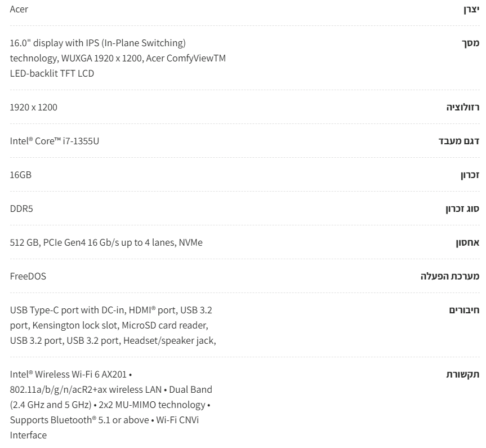Select the 512 GB PCIe Gen4 storage text
Viewport: 486px width, 448px height.
pos(106,243)
